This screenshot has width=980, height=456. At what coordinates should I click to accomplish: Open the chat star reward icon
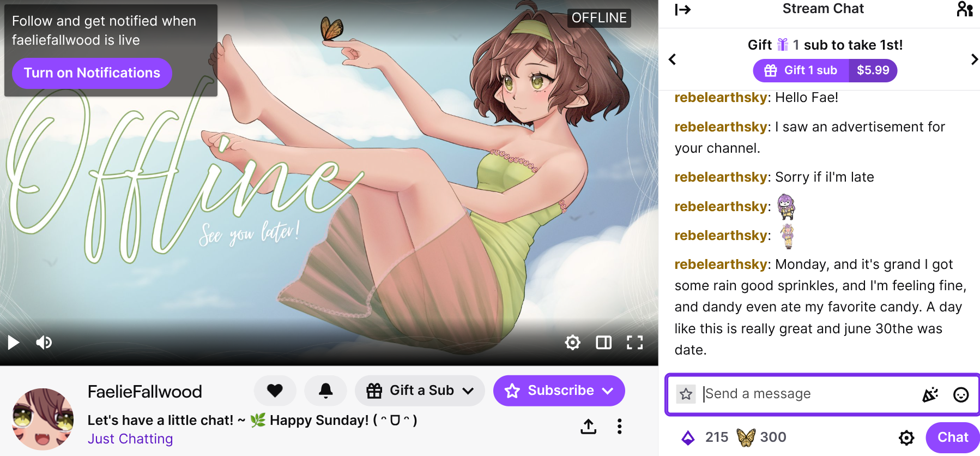coord(686,394)
